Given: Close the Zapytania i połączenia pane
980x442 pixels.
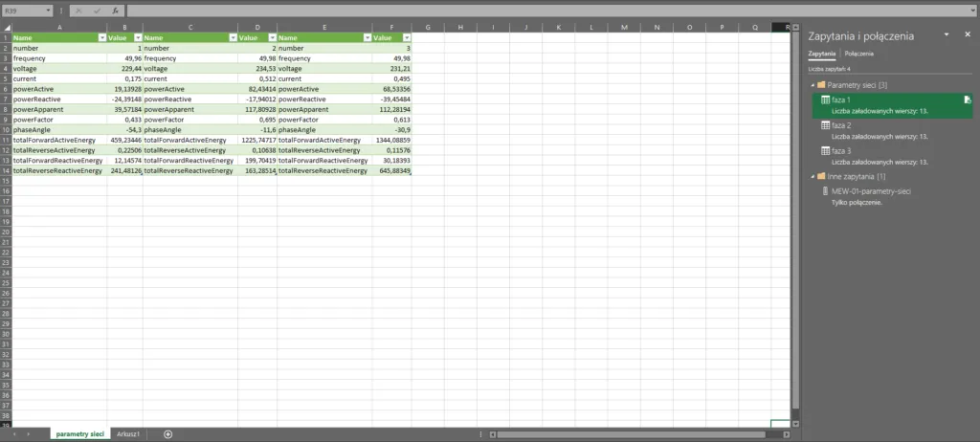Looking at the screenshot, I should click(967, 34).
